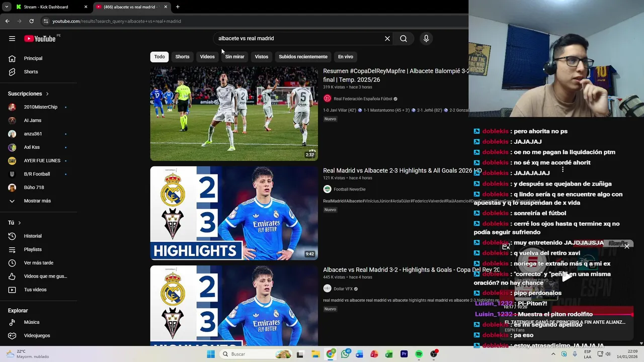Open Ver más tarde list
The width and height of the screenshot is (644, 362).
point(38,263)
